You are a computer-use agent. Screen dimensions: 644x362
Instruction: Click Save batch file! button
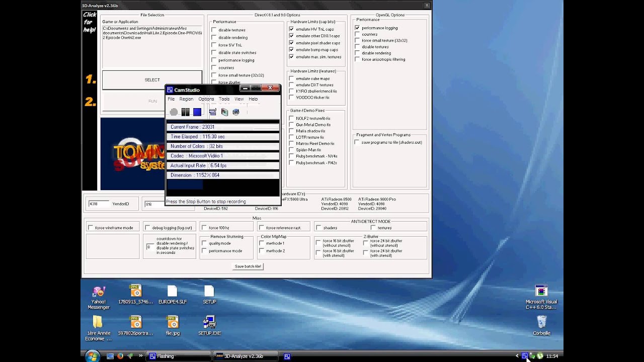coord(248,266)
